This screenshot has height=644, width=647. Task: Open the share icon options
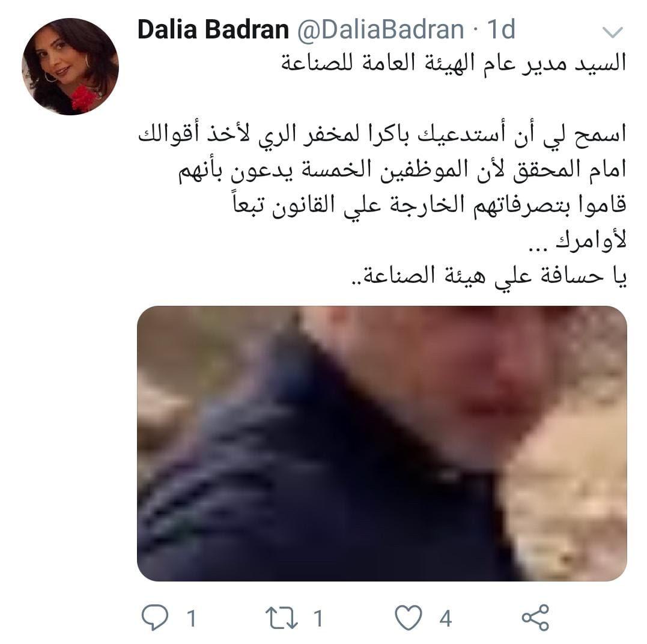click(536, 618)
